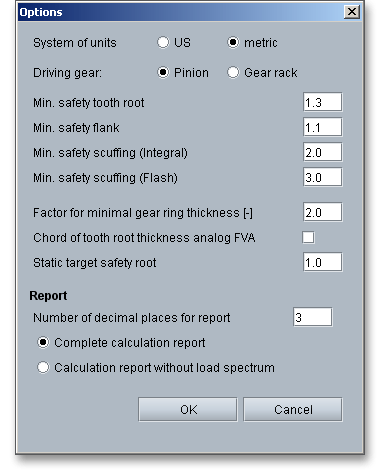Confirm settings with the OK button

click(x=188, y=409)
